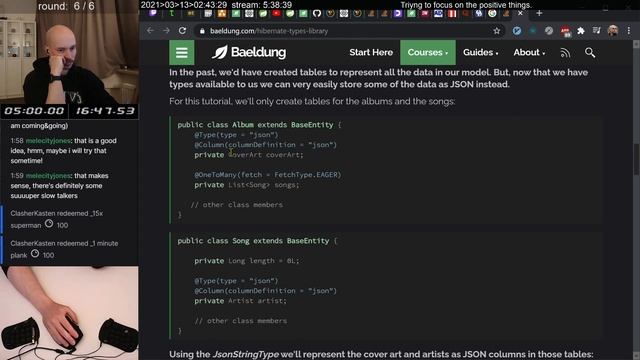Click the page's vertical scrollbar
640x360 pixels.
(x=636, y=160)
